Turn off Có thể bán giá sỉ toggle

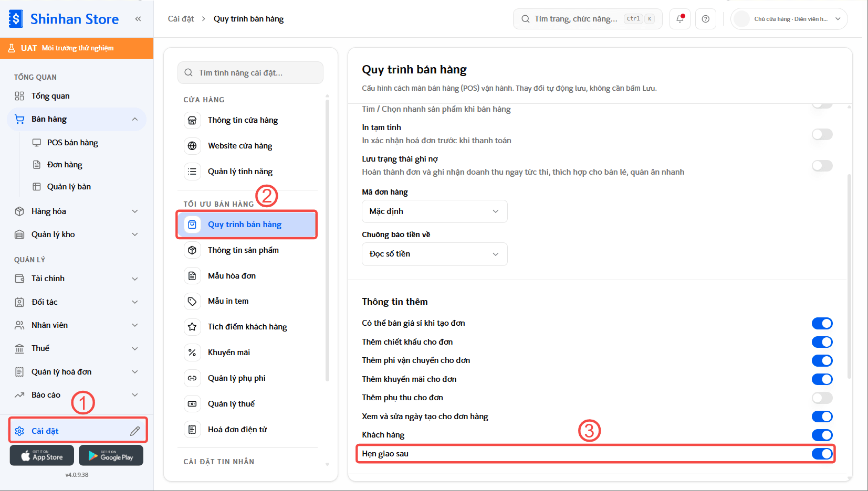(x=822, y=323)
